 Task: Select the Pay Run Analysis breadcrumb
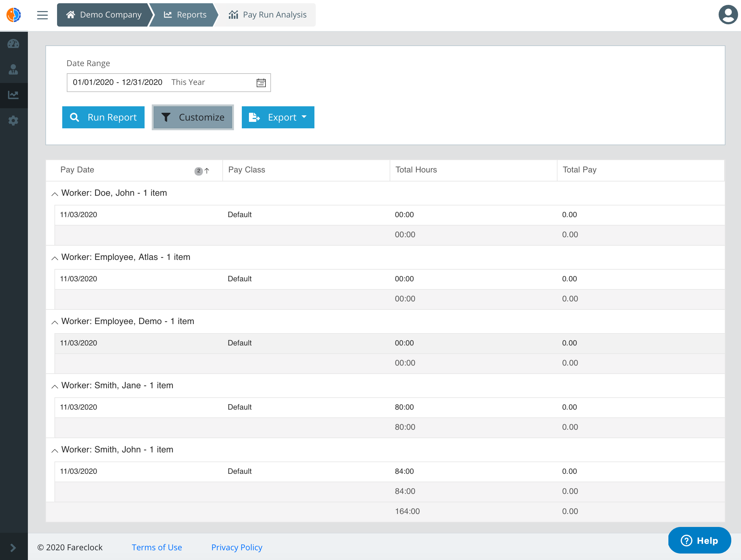click(x=267, y=15)
